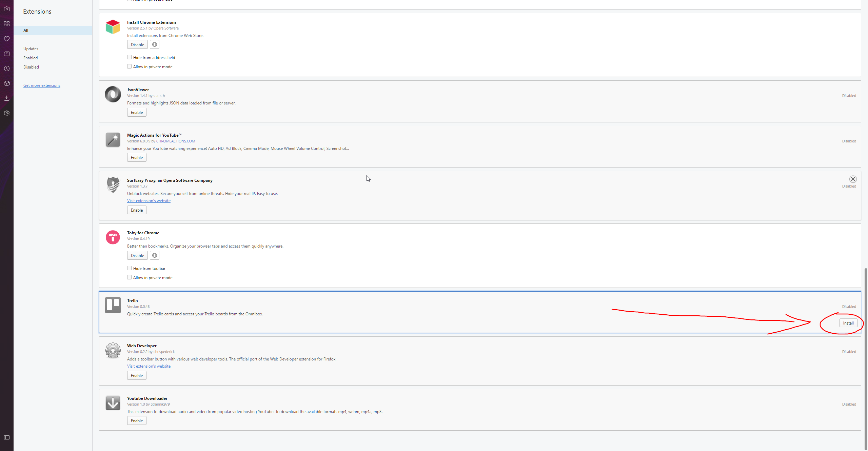Toggle sidebar panel icon at bottom left
Image resolution: width=868 pixels, height=451 pixels.
point(7,437)
